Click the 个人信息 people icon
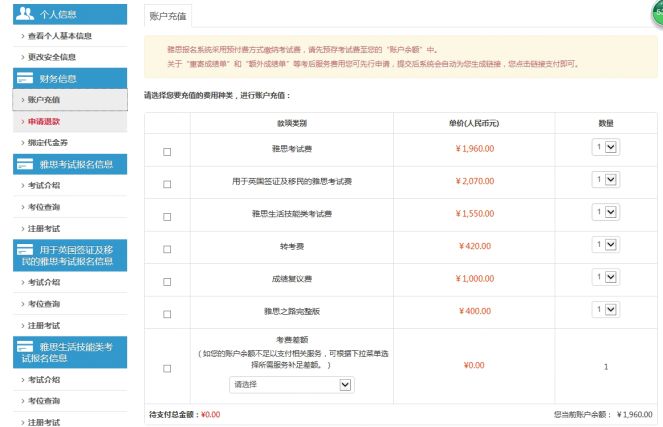Viewport: 663px width, 427px height. tap(25, 14)
